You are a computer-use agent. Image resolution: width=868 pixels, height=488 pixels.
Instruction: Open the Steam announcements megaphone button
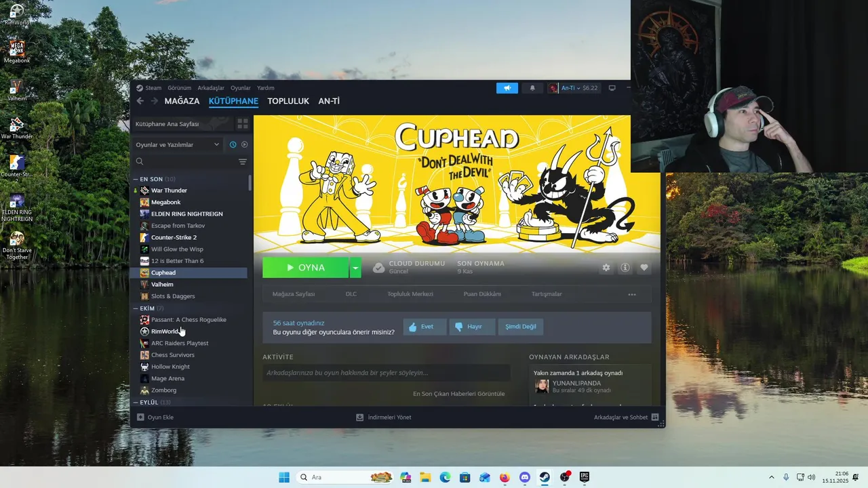(507, 88)
